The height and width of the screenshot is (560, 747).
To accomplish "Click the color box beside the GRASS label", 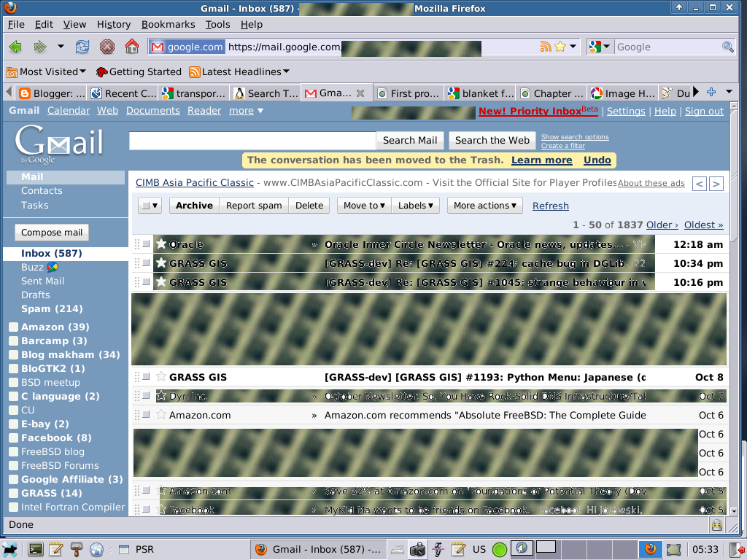I will (13, 493).
